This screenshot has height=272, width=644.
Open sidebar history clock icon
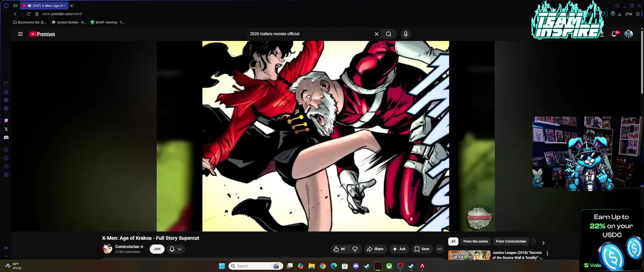(6, 158)
